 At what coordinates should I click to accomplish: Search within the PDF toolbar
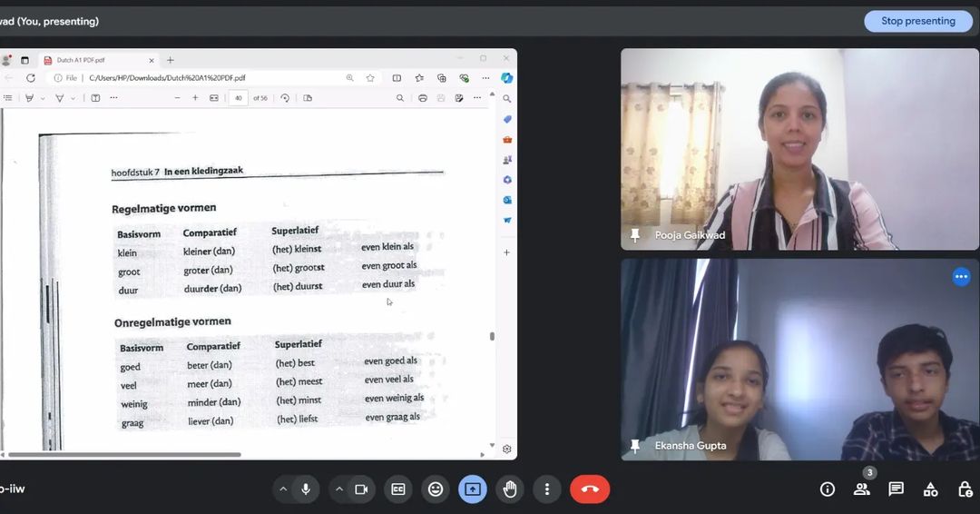tap(400, 98)
